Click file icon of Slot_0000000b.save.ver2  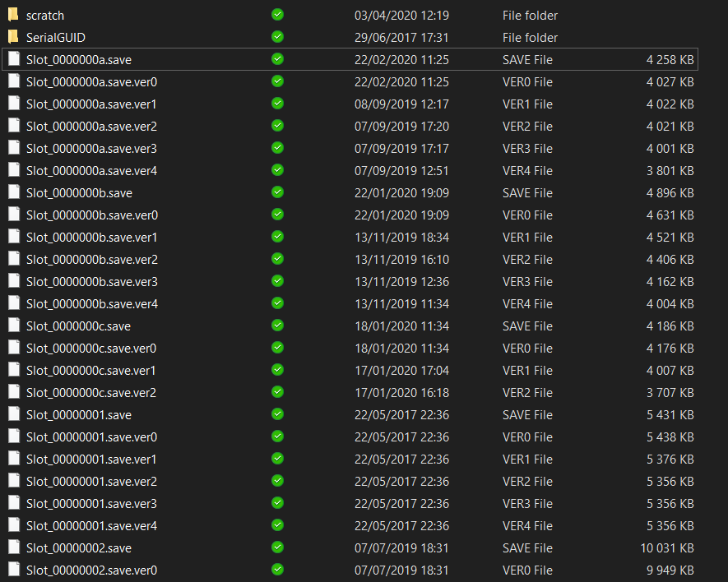coord(14,258)
